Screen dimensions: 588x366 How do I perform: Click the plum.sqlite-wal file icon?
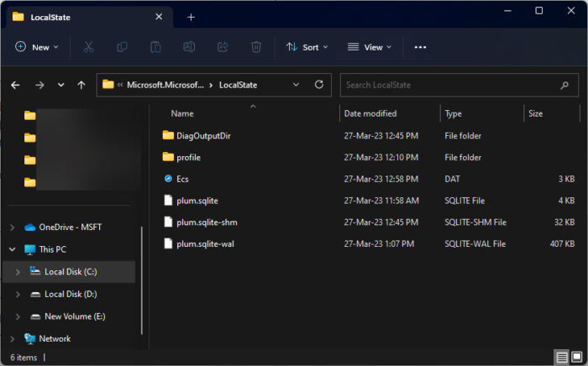168,244
